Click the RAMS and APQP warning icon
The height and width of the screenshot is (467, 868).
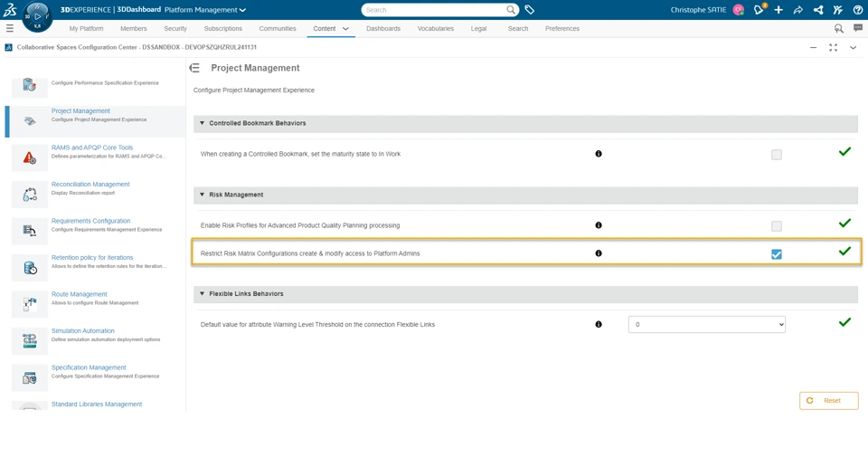coord(29,157)
